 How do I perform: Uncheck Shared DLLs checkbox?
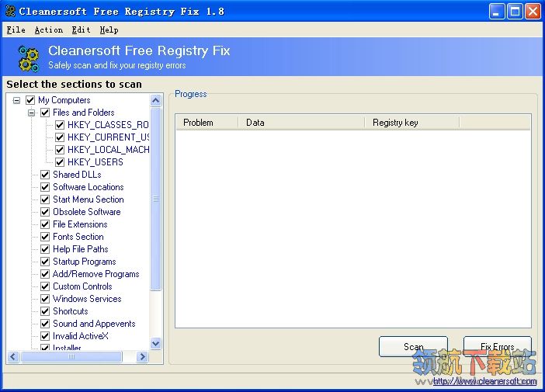[45, 175]
